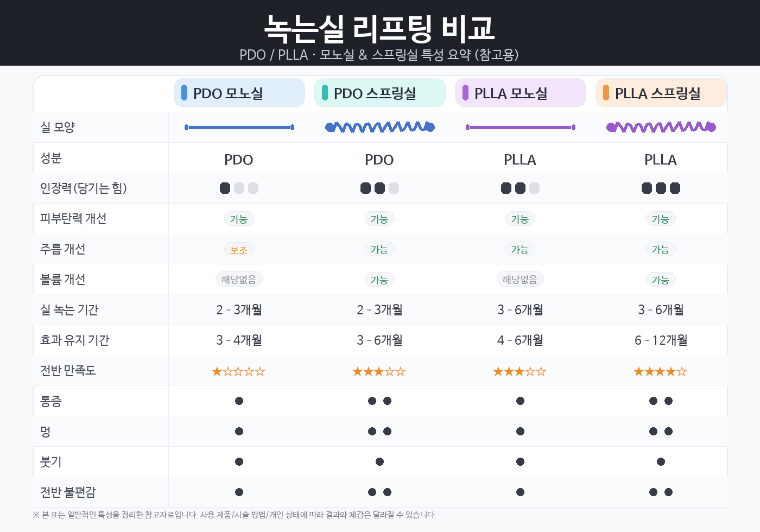This screenshot has height=532, width=760.
Task: Click the straight blue PDO thread icon
Action: click(x=239, y=128)
